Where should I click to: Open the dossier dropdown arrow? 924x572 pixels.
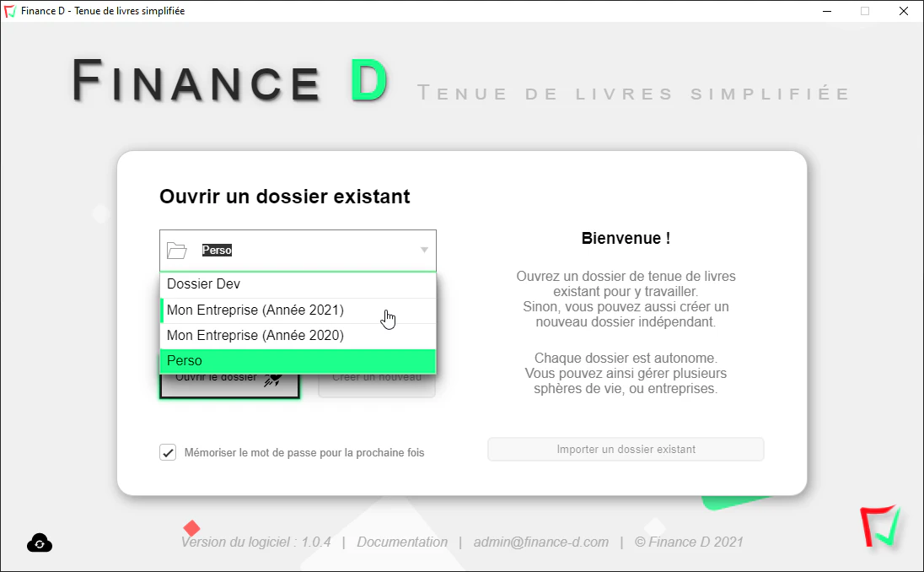[x=424, y=250]
